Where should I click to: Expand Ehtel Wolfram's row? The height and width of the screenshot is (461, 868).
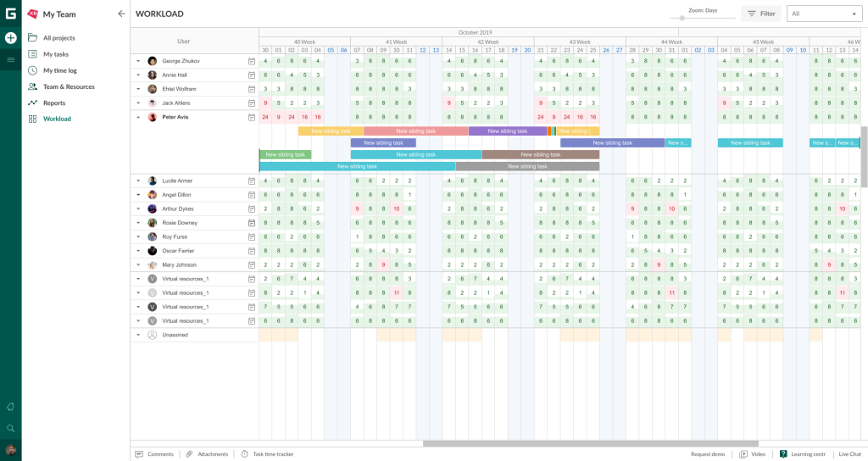tap(138, 88)
